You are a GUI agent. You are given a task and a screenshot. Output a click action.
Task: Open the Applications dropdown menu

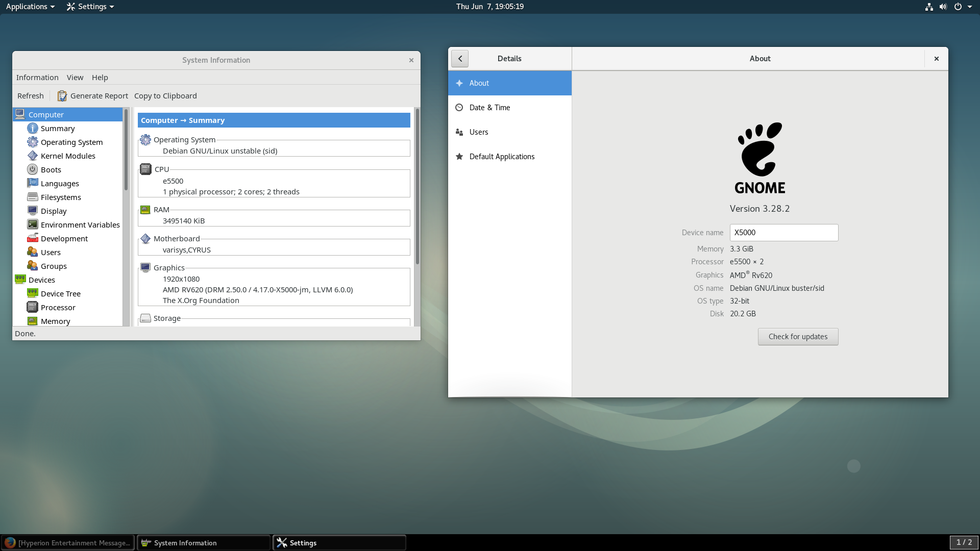[30, 7]
